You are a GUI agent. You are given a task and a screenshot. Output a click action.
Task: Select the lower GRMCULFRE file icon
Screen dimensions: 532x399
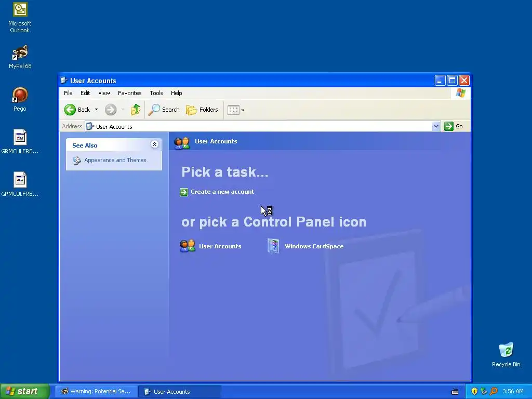coord(20,180)
